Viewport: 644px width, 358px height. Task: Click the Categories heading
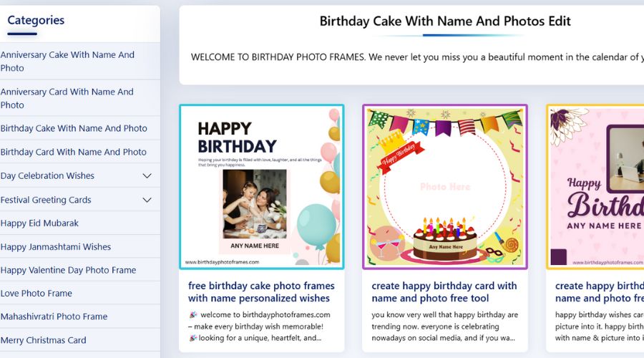pos(36,20)
